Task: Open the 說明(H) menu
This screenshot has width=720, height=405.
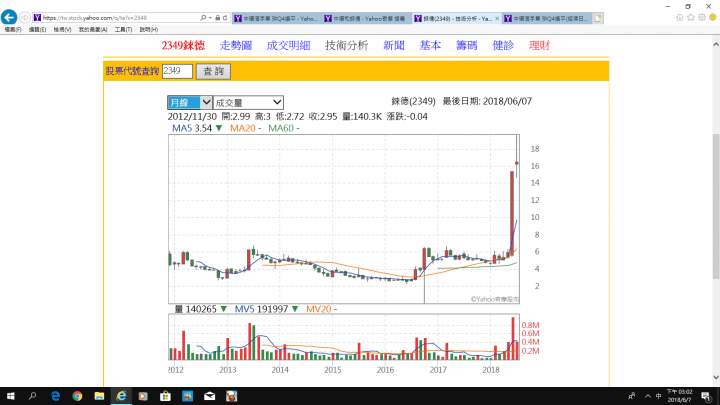Action: 148,29
